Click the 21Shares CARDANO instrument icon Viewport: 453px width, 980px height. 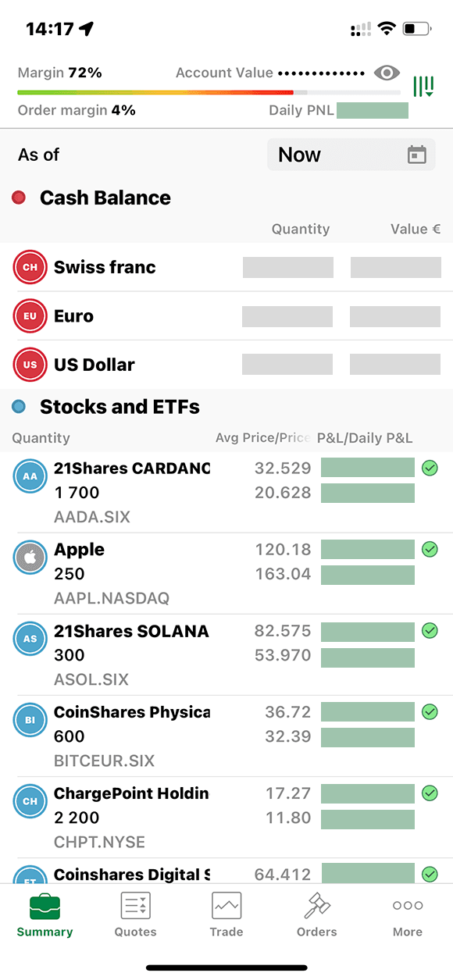(30, 476)
